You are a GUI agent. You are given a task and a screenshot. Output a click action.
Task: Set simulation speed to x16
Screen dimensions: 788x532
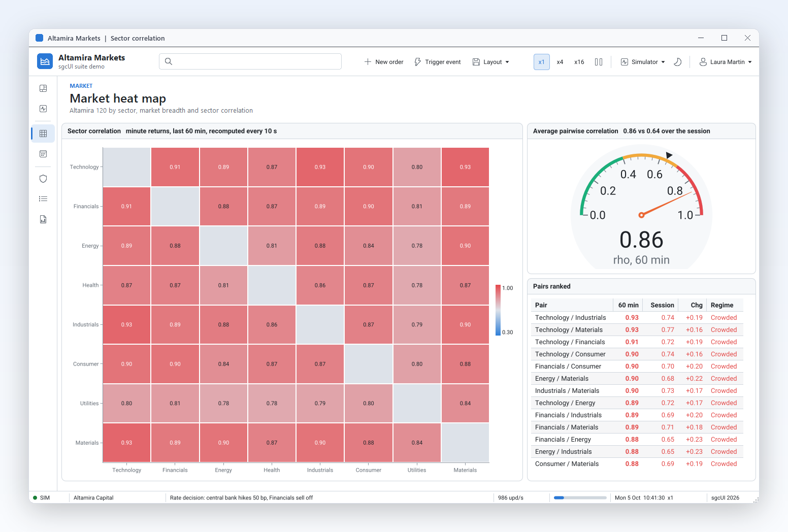click(579, 62)
